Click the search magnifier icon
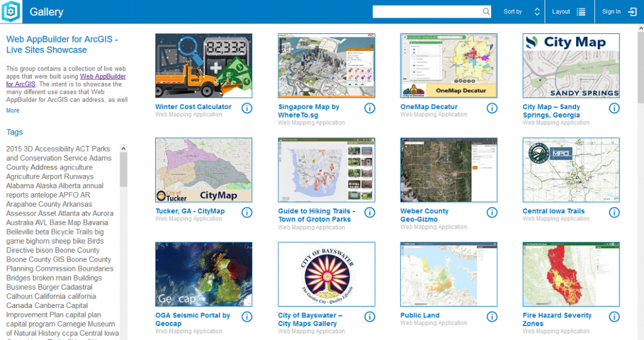 click(486, 11)
